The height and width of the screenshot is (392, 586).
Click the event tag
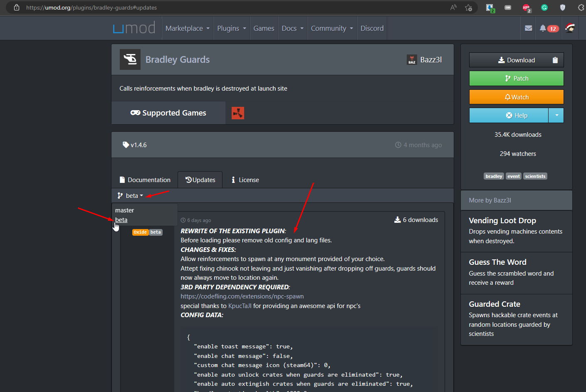point(514,176)
